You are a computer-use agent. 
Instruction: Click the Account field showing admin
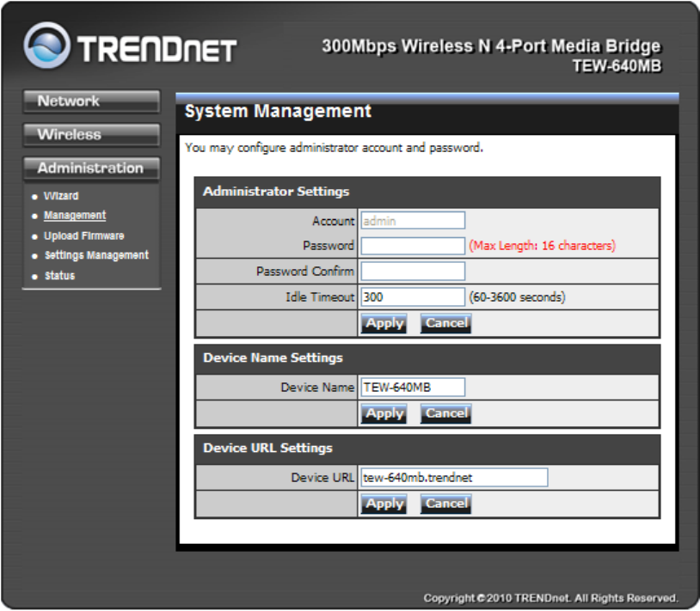(413, 220)
